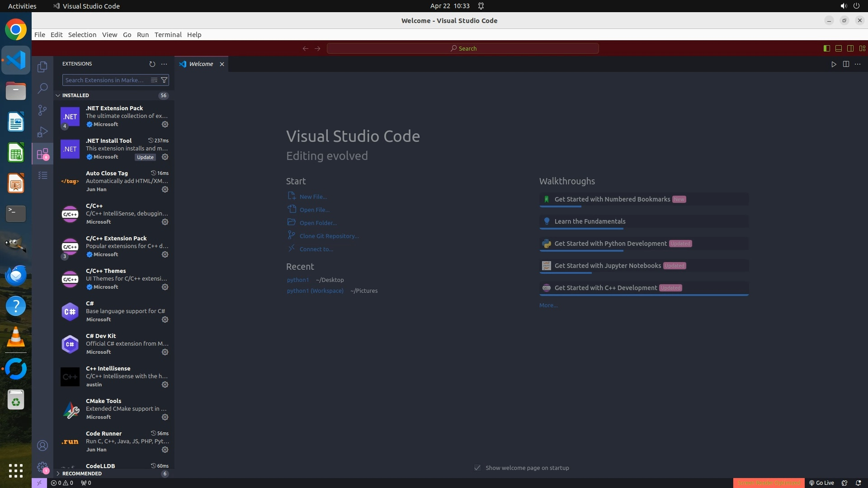This screenshot has height=488, width=868.
Task: Toggle the bottom panel layout button
Action: pyautogui.click(x=838, y=48)
